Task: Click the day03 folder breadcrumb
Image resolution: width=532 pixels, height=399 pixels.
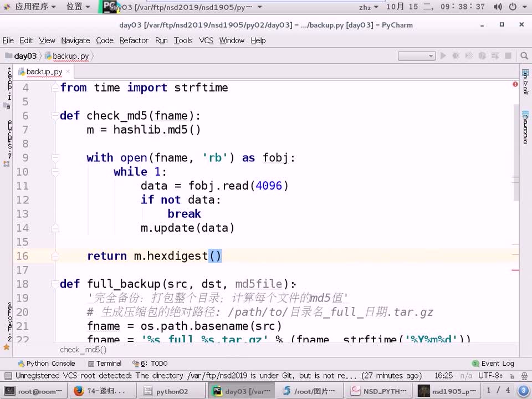Action: [21, 56]
